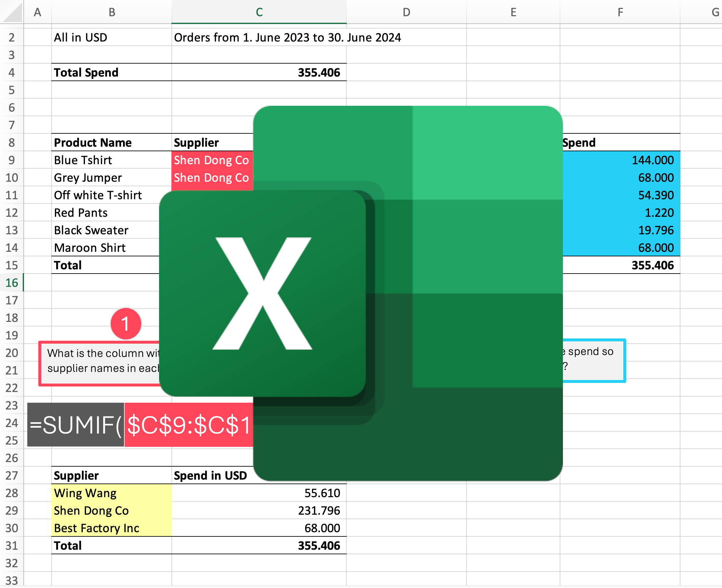722x588 pixels.
Task: Click the 'Red Pants' cell
Action: [x=106, y=212]
